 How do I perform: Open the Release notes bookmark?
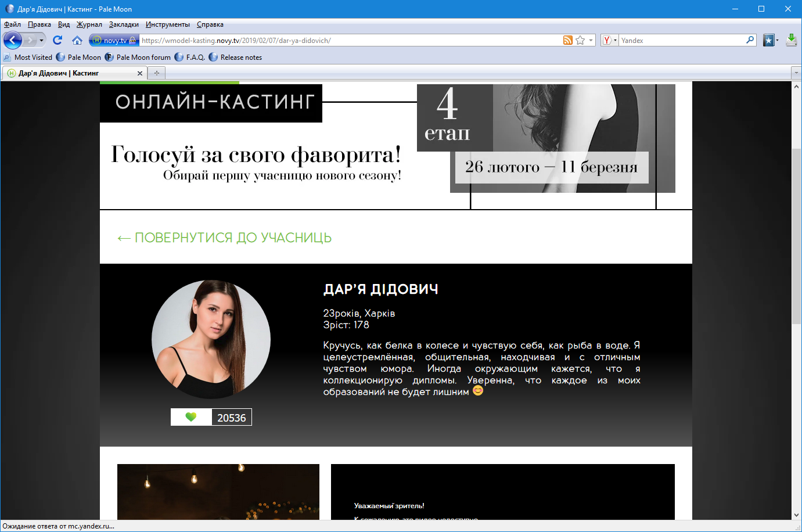point(235,57)
